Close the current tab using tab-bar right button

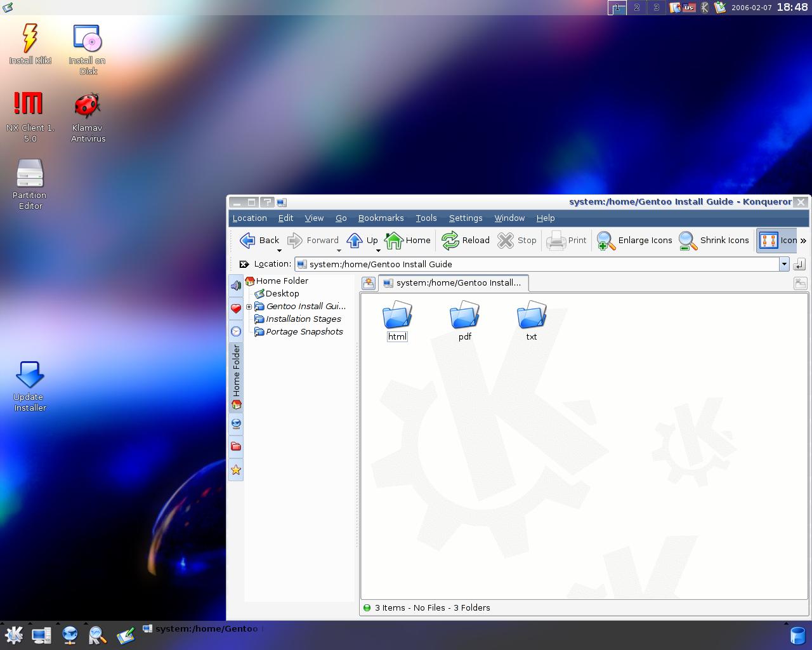coord(801,283)
